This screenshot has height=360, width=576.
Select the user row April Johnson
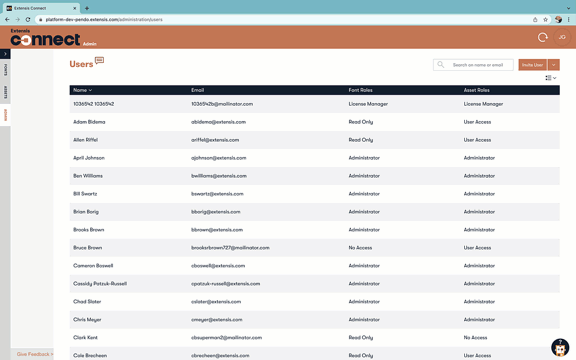pos(314,158)
